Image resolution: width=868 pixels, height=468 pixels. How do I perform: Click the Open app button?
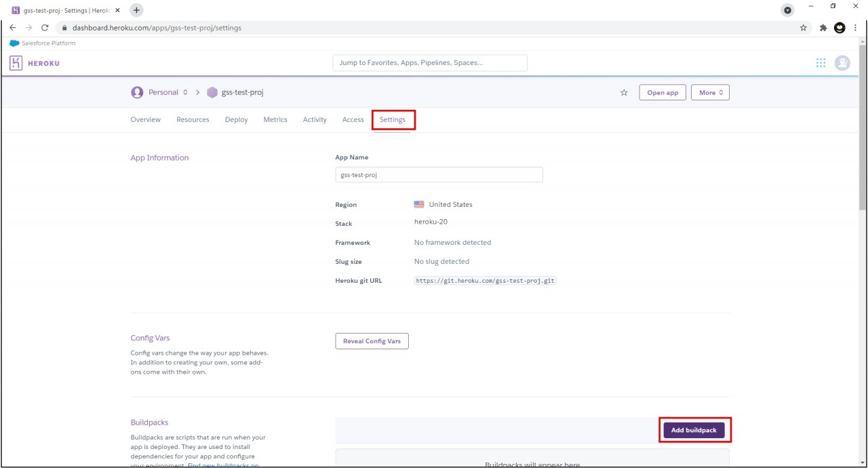click(663, 93)
